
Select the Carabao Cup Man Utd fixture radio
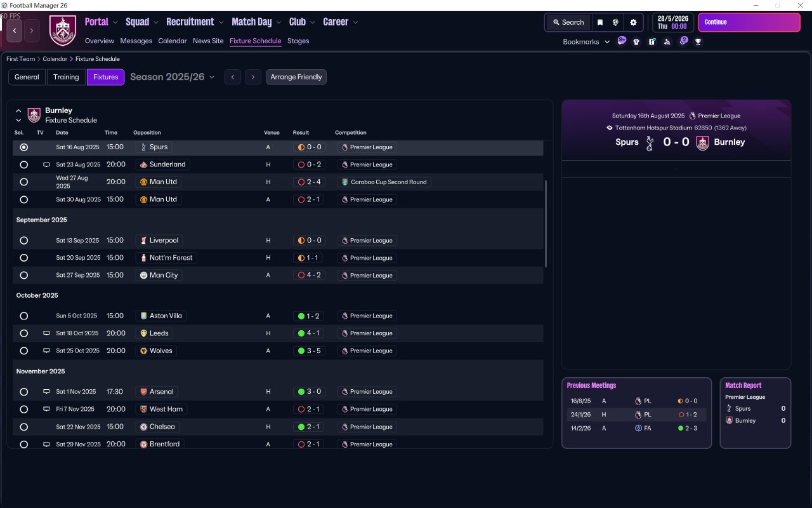(x=24, y=182)
